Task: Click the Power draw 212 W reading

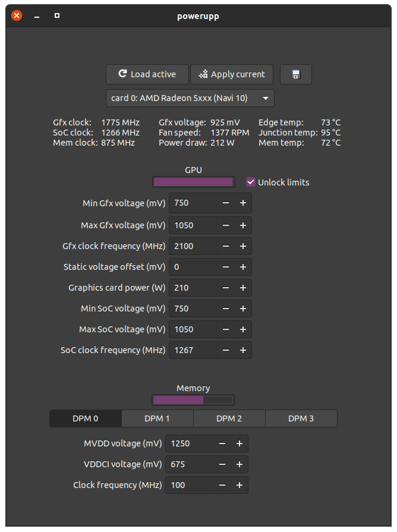Action: [197, 143]
